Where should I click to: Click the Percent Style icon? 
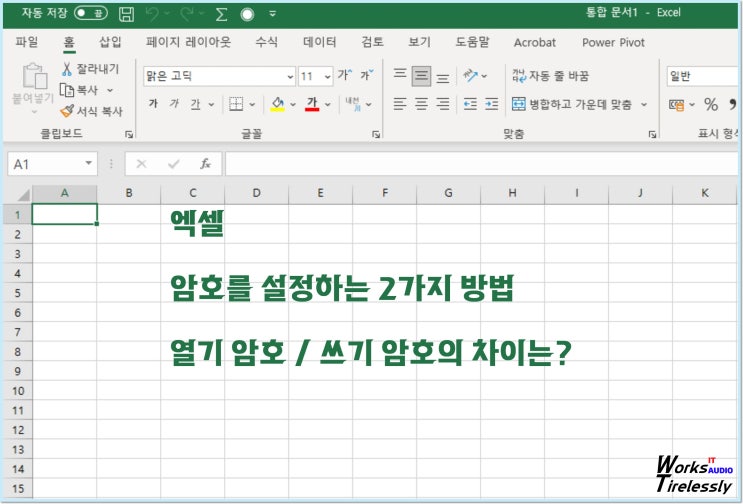click(711, 104)
